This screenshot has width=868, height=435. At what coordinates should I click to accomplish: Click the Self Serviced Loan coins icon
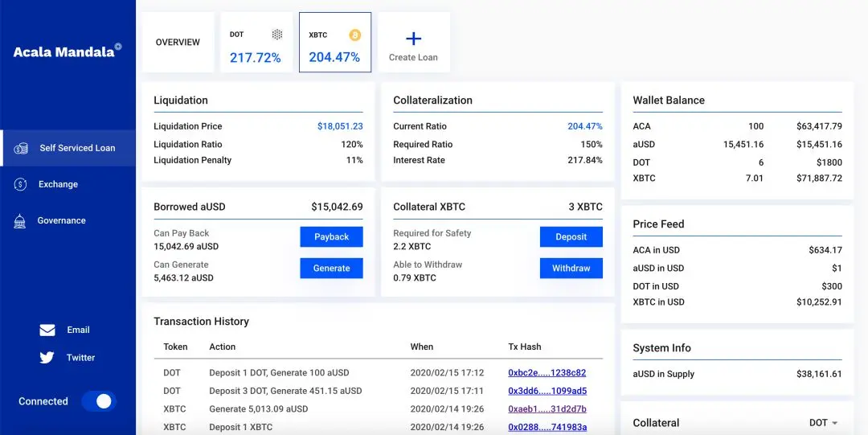pyautogui.click(x=20, y=148)
